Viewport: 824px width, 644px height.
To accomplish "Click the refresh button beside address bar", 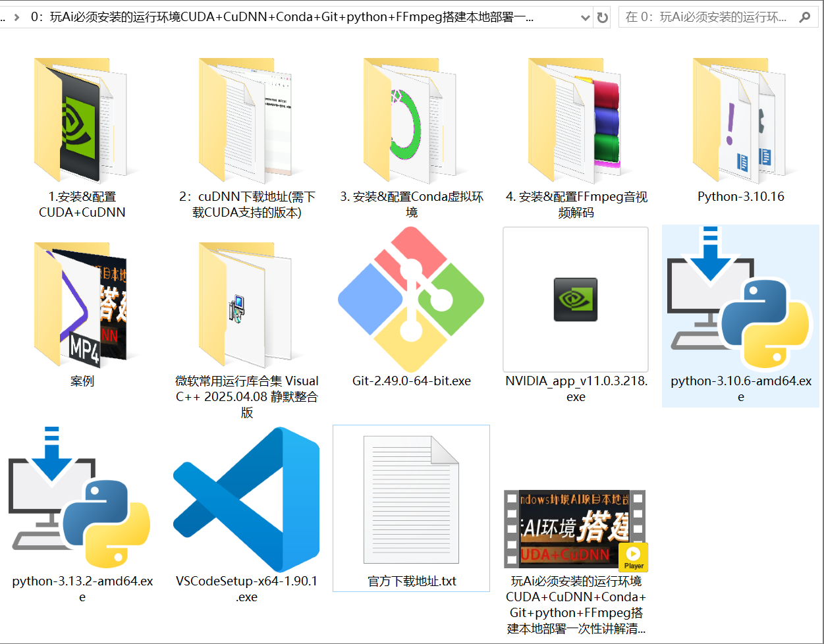I will [x=602, y=18].
